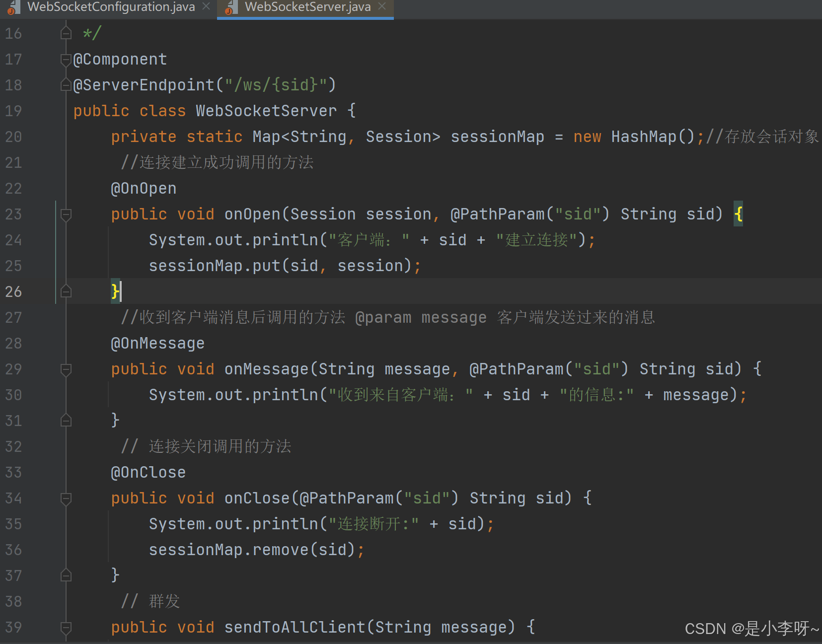The height and width of the screenshot is (644, 822).
Task: Collapse the onClose method at line 34
Action: pyautogui.click(x=66, y=499)
